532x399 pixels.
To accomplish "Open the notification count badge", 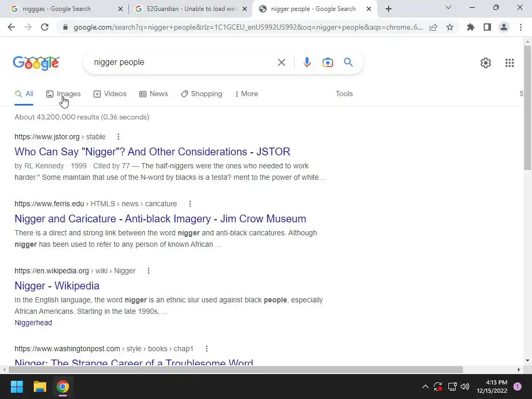I will (517, 387).
